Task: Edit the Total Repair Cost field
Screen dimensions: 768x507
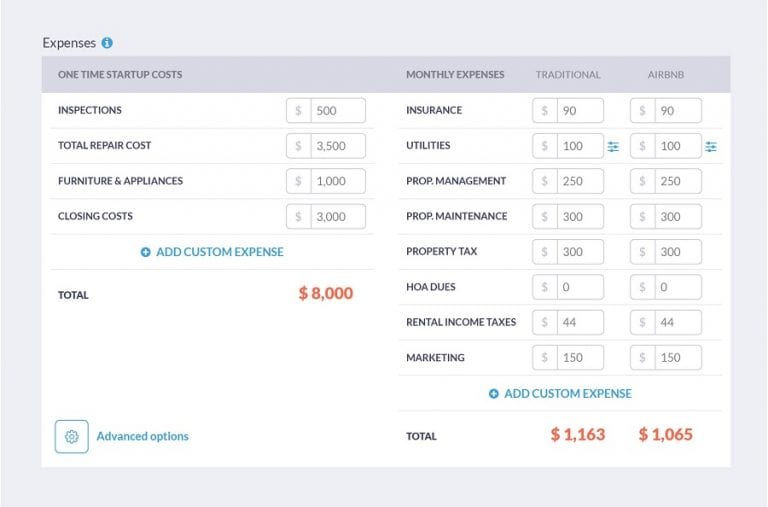Action: coord(337,146)
